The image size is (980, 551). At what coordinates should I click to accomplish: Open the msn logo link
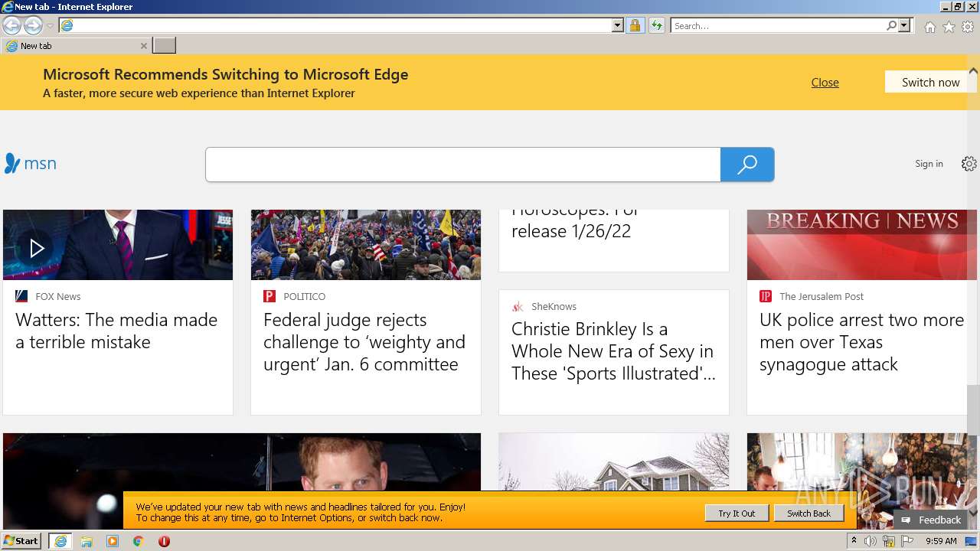point(31,163)
